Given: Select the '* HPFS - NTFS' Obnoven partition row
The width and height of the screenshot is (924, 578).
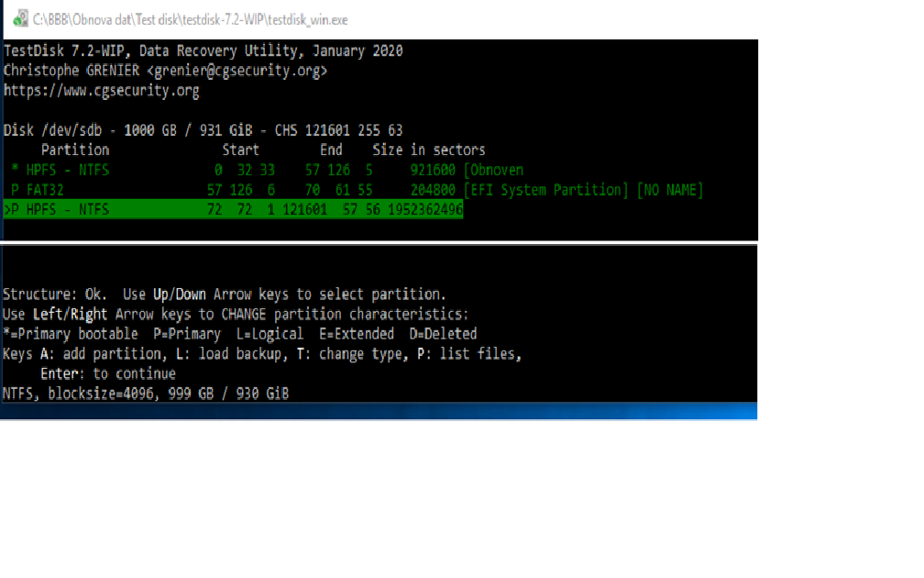Looking at the screenshot, I should click(267, 171).
